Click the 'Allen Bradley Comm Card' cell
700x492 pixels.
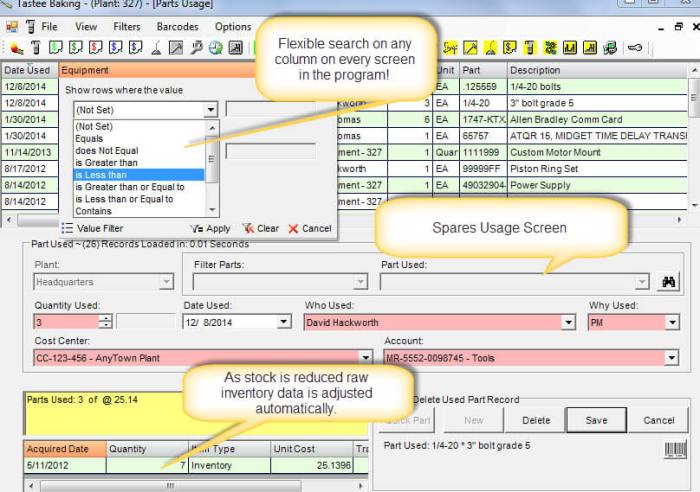[x=597, y=120]
